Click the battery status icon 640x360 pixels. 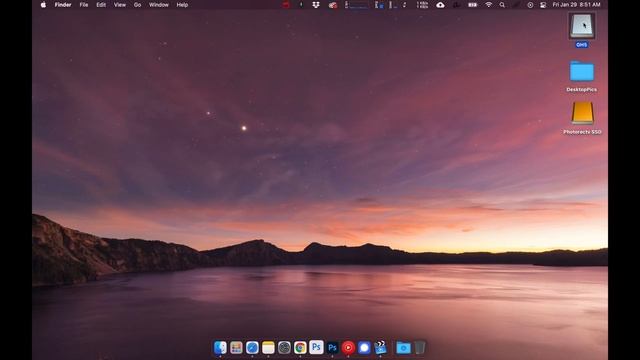[x=472, y=5]
